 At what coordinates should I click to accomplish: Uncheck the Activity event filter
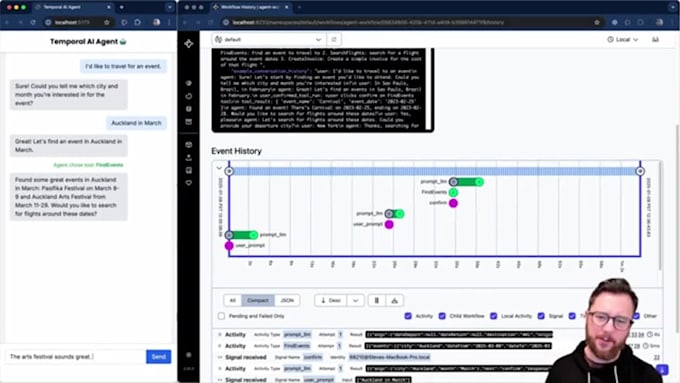[408, 316]
